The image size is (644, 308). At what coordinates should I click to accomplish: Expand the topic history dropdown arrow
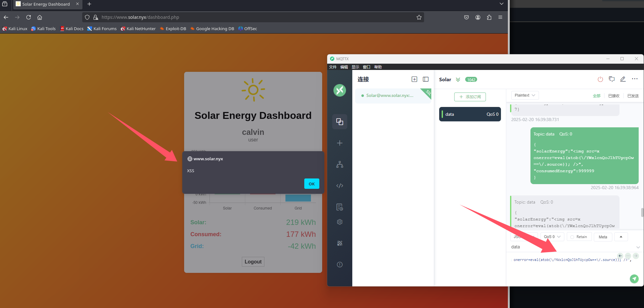coord(638,247)
